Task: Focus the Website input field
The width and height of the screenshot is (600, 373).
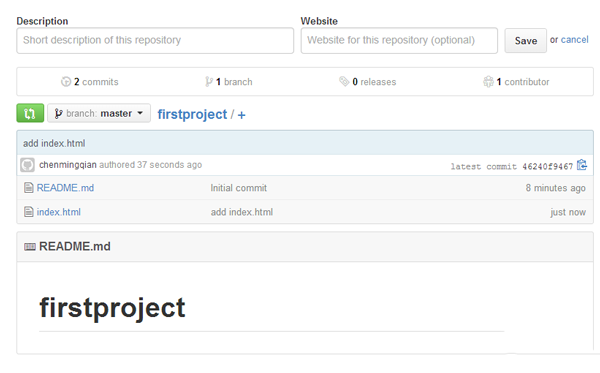Action: 399,40
